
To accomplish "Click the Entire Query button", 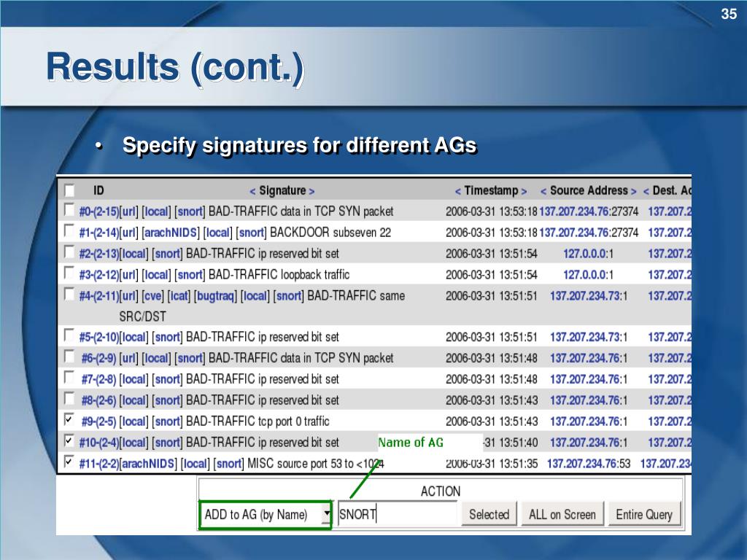I will click(x=644, y=515).
